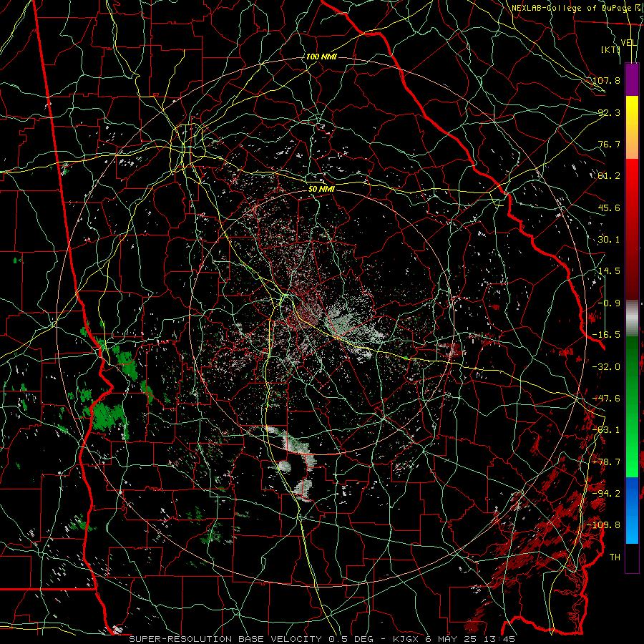This screenshot has width=644, height=644.
Task: Click the 100 NMI range ring label
Action: 321,57
